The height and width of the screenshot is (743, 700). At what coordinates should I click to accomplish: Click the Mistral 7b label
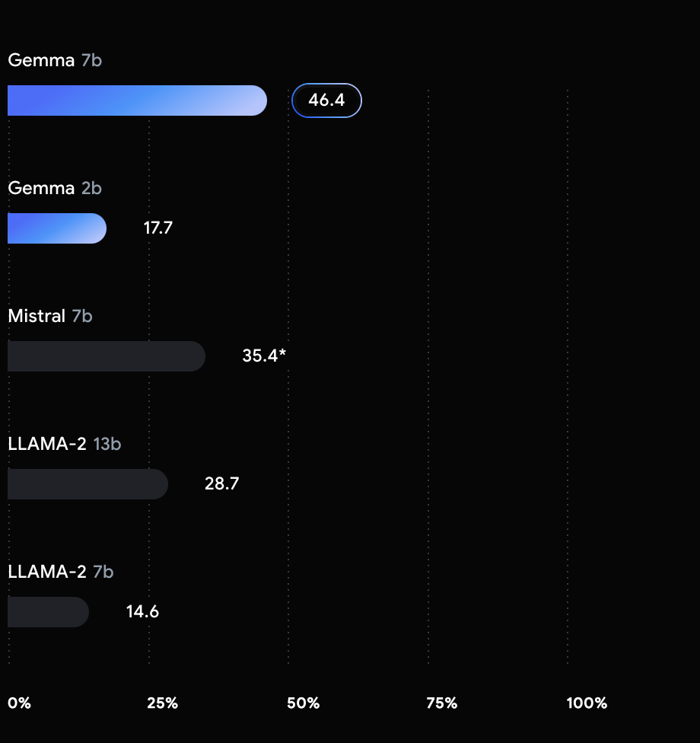50,316
